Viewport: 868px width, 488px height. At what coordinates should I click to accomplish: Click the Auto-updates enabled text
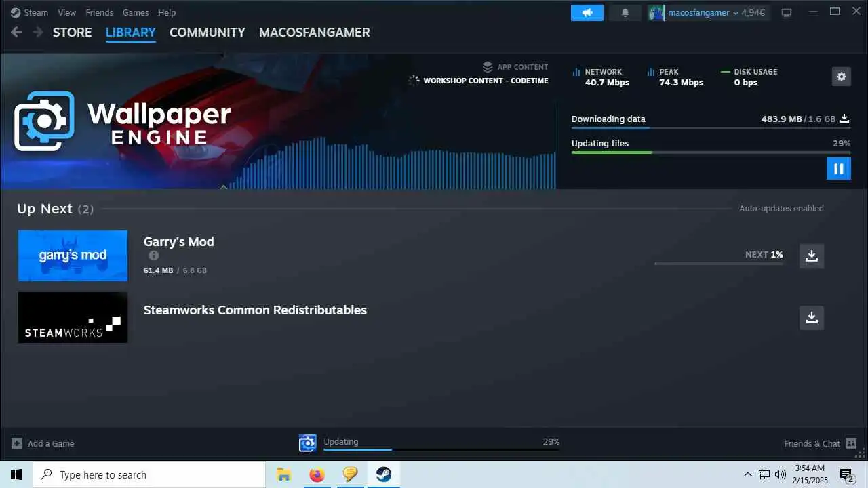(781, 209)
